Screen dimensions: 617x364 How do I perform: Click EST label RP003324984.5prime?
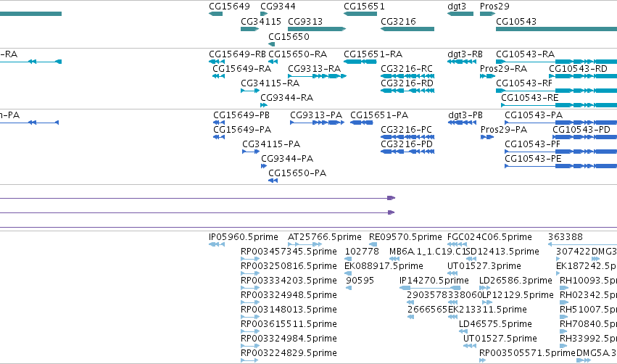289,339
